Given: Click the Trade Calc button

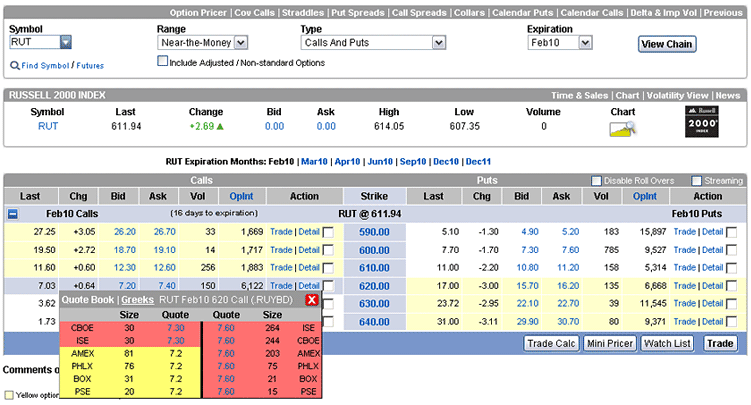Looking at the screenshot, I should 552,343.
